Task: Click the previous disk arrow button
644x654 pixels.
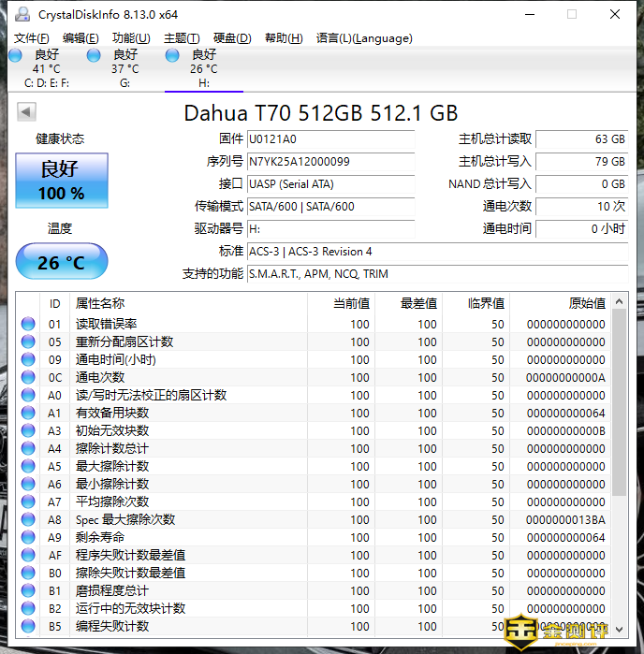Action: point(26,112)
